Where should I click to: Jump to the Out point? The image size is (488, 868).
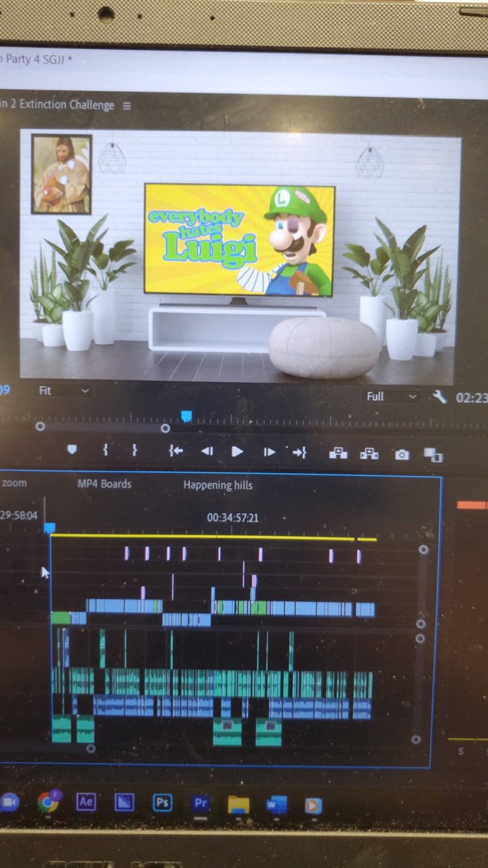tap(299, 452)
